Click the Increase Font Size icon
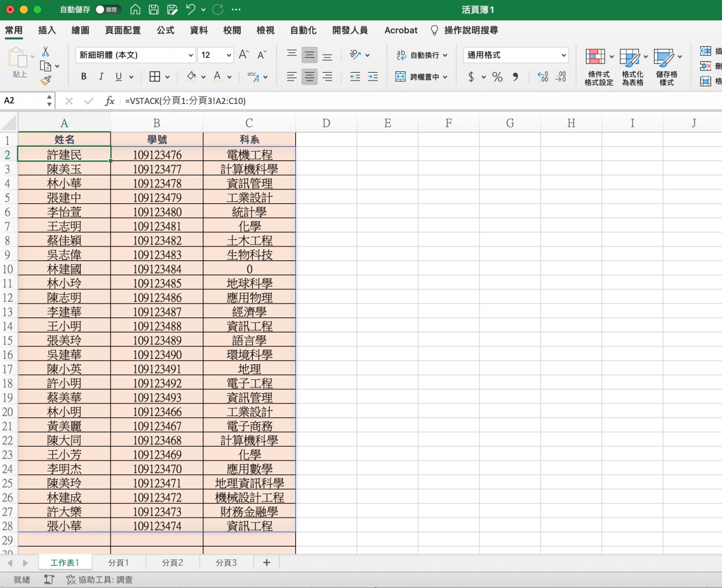This screenshot has height=588, width=722. pos(244,55)
